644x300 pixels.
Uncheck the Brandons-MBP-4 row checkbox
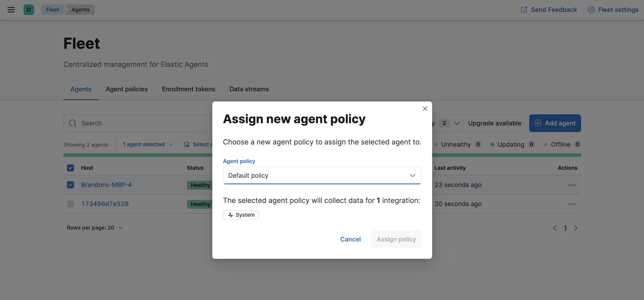(70, 185)
